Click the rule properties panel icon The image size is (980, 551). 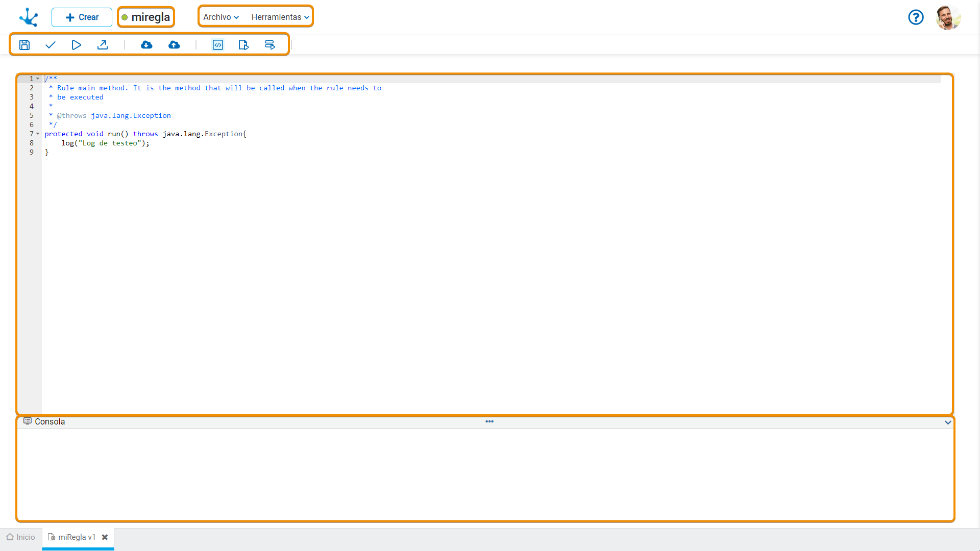[x=243, y=44]
